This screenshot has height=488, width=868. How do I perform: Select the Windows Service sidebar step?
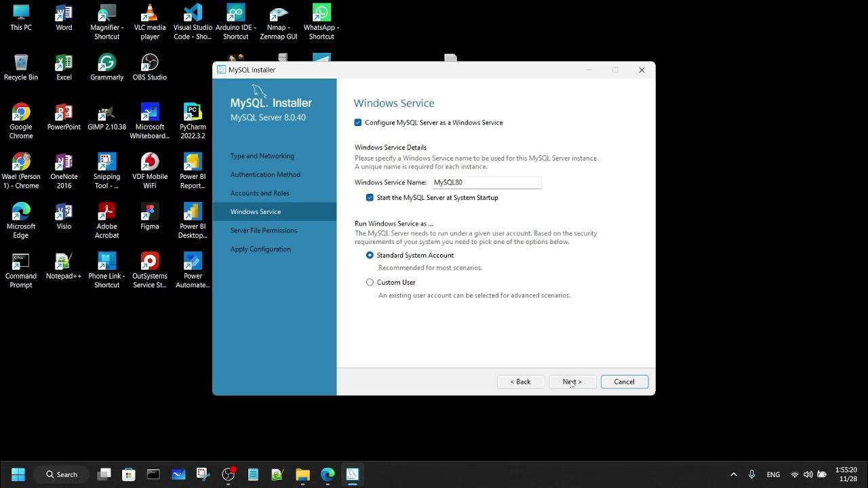275,211
